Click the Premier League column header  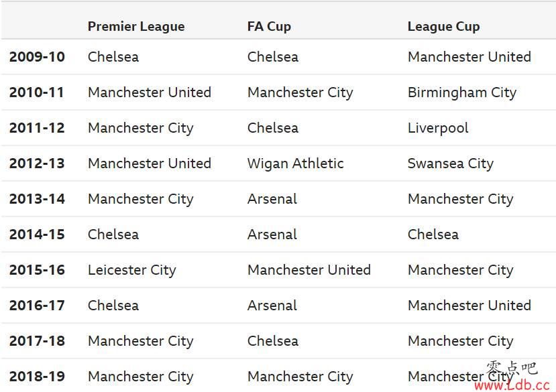coord(136,27)
